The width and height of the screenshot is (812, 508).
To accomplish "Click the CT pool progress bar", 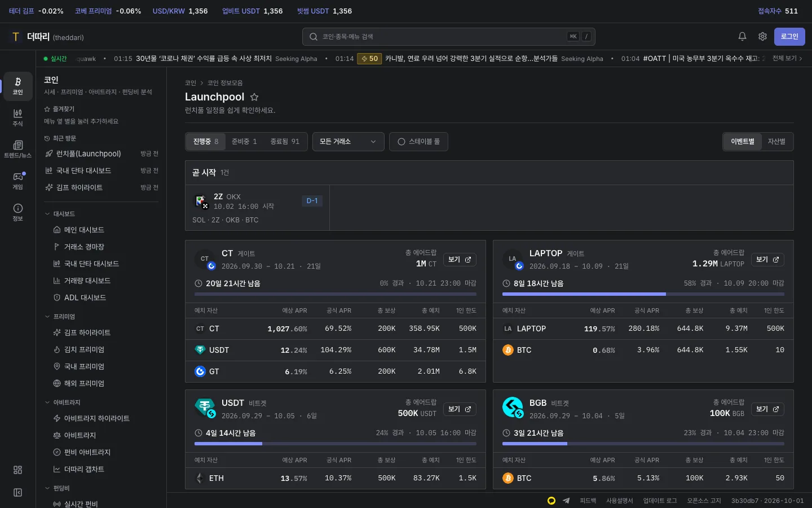I will pyautogui.click(x=336, y=294).
